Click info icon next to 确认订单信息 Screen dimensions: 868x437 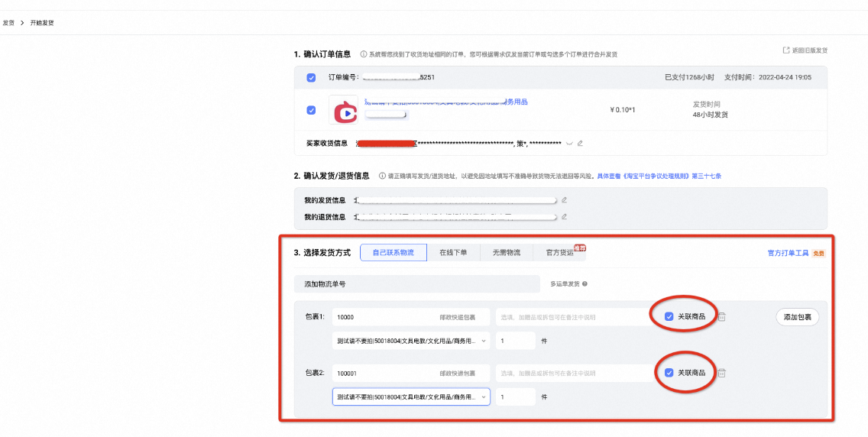[364, 54]
